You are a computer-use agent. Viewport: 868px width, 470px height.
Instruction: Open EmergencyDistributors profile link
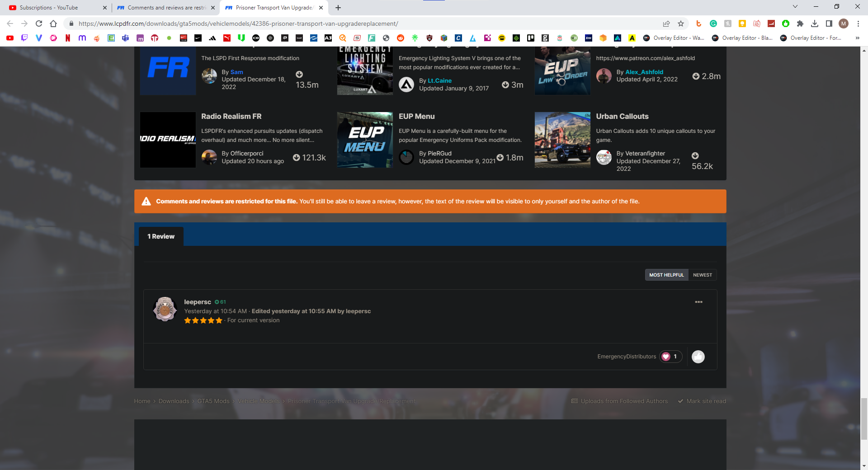pos(627,357)
